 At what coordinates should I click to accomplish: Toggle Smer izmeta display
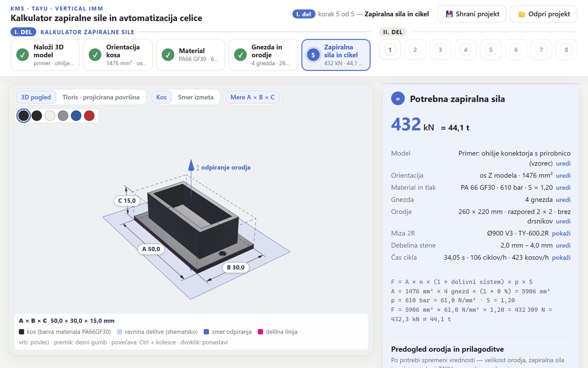pos(196,97)
